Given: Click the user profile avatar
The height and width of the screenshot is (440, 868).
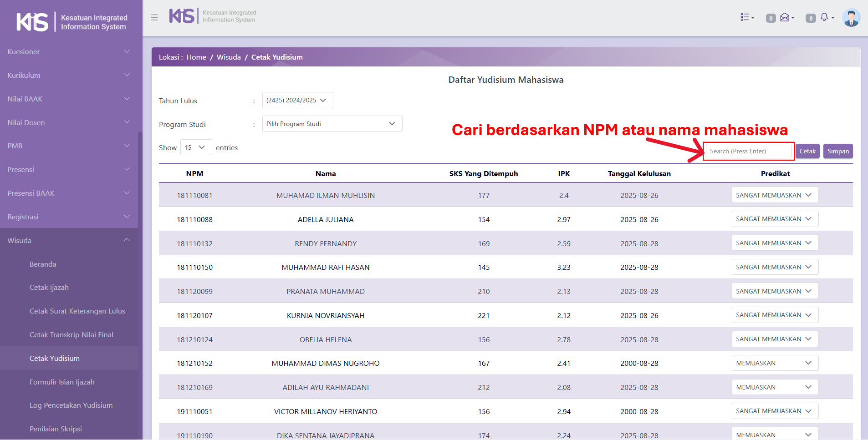Looking at the screenshot, I should [851, 18].
